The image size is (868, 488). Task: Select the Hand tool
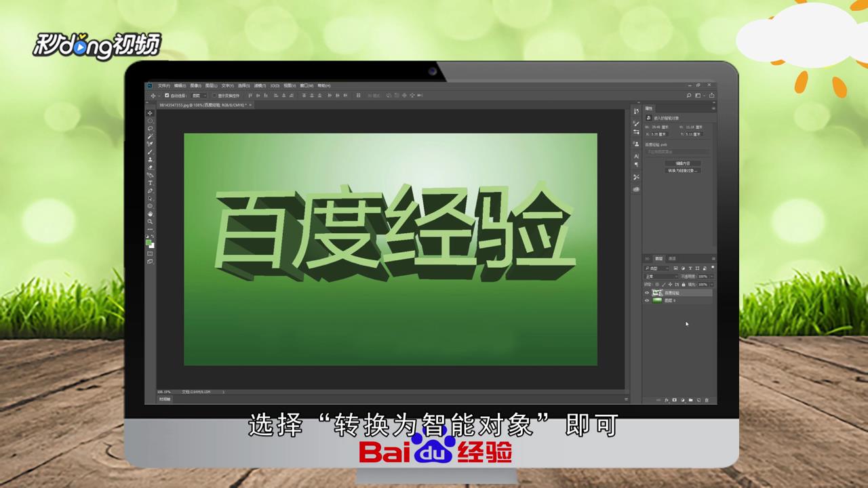coord(150,214)
